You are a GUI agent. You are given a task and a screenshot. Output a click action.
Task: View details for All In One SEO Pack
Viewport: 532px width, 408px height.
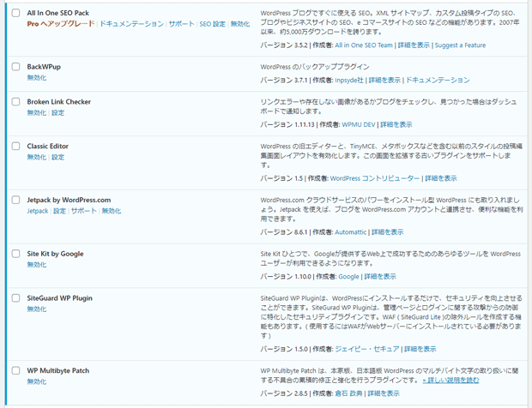pos(414,45)
